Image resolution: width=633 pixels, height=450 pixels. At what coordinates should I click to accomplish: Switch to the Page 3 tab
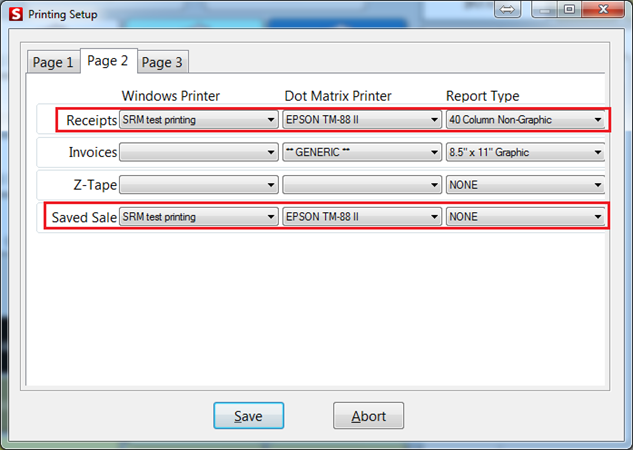(162, 62)
